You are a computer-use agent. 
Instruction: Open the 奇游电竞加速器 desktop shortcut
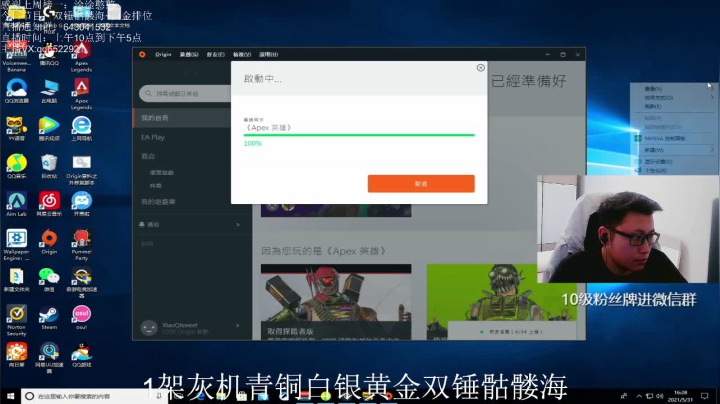[x=81, y=282]
